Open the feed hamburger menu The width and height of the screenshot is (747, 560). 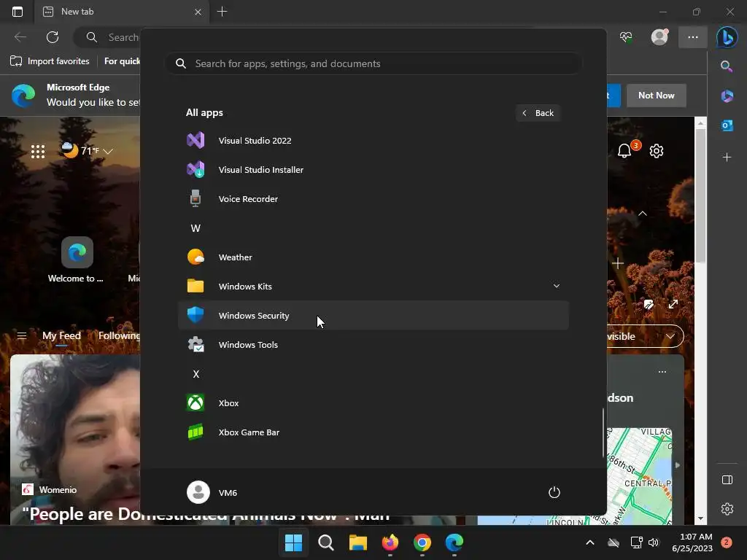(21, 335)
